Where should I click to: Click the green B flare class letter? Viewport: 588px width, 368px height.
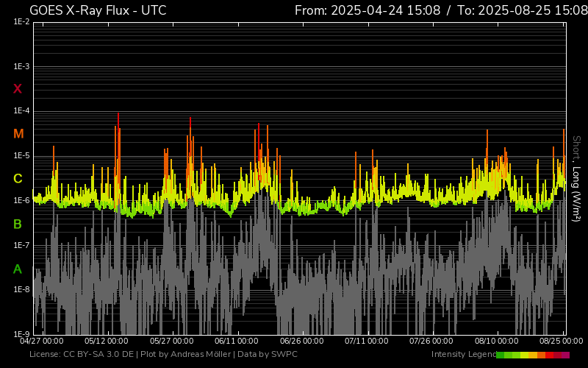(x=18, y=224)
